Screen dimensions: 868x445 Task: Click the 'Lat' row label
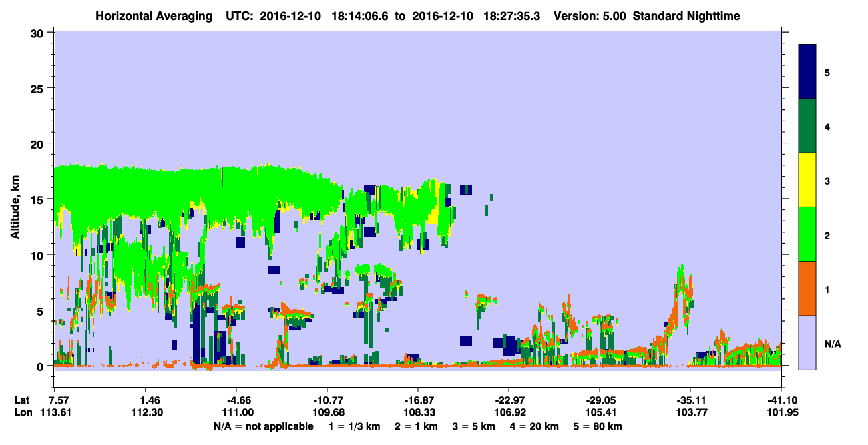[21, 400]
